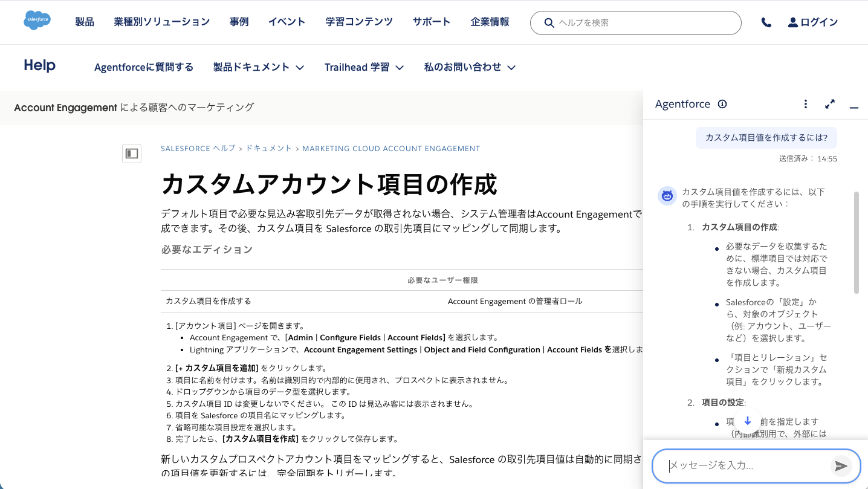Minimize the Agentforce chat panel
Viewport: 868px width, 489px height.
pyautogui.click(x=853, y=107)
